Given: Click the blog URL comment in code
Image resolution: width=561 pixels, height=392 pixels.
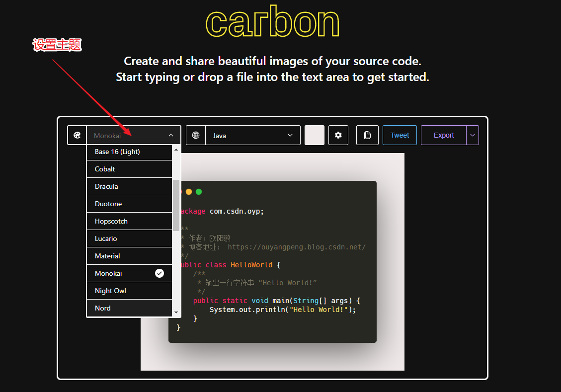Looking at the screenshot, I should pyautogui.click(x=297, y=247).
